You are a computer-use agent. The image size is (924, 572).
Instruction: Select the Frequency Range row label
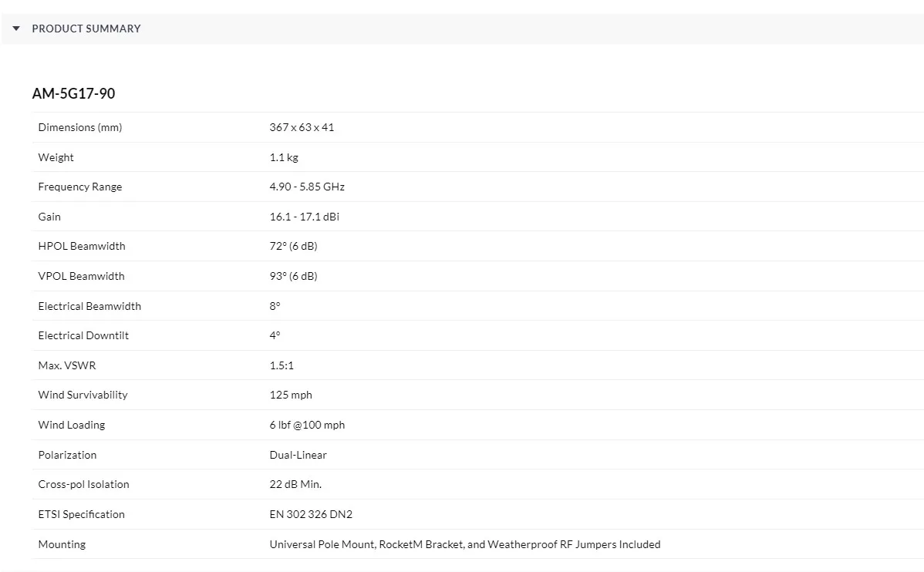(80, 187)
